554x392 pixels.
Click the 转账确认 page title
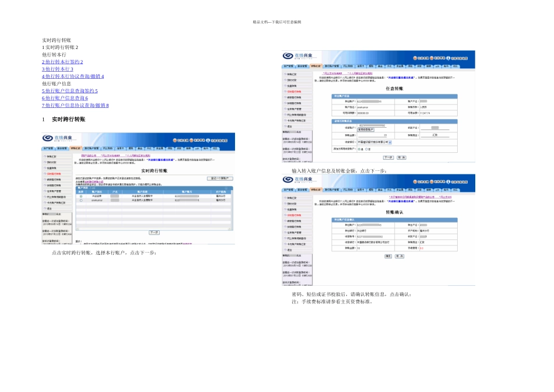[394, 212]
